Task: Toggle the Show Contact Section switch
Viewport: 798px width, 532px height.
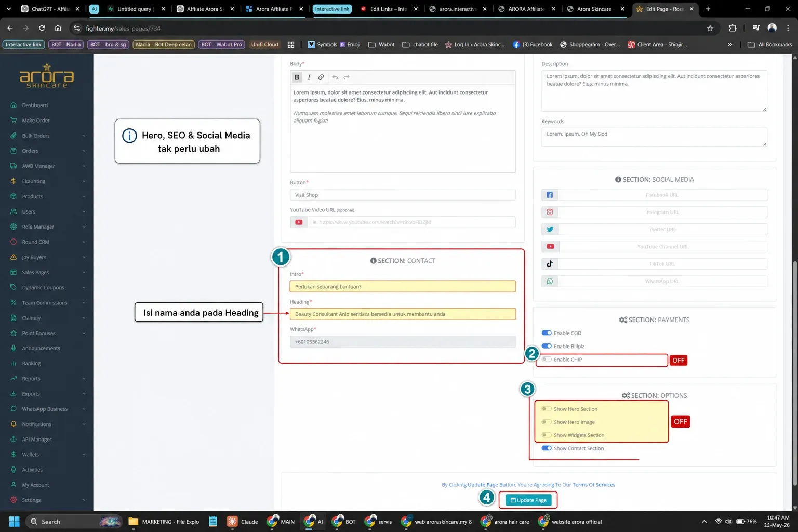Action: pos(547,448)
